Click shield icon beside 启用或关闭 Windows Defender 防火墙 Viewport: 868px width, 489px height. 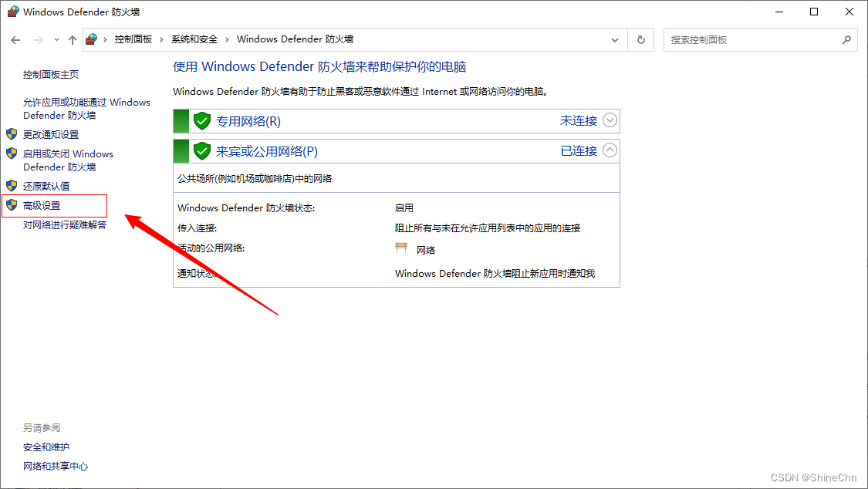(12, 153)
